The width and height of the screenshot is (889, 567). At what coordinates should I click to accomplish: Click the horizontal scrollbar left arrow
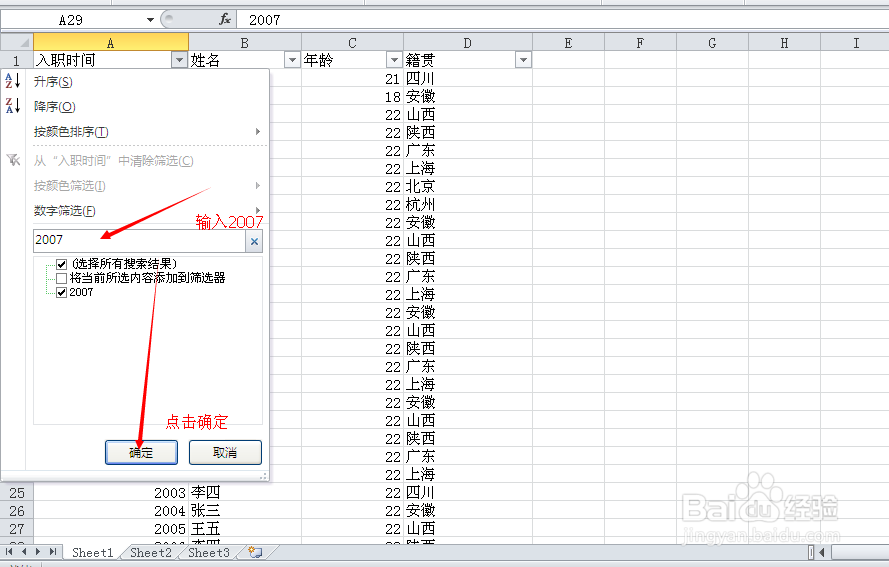[822, 552]
